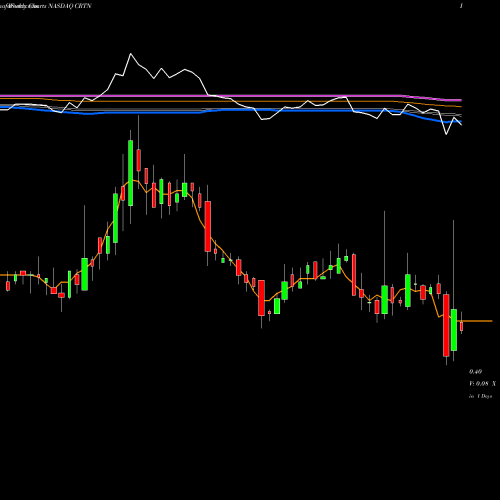Click the peak of the white indicator line
The height and width of the screenshot is (500, 500).
pos(130,53)
